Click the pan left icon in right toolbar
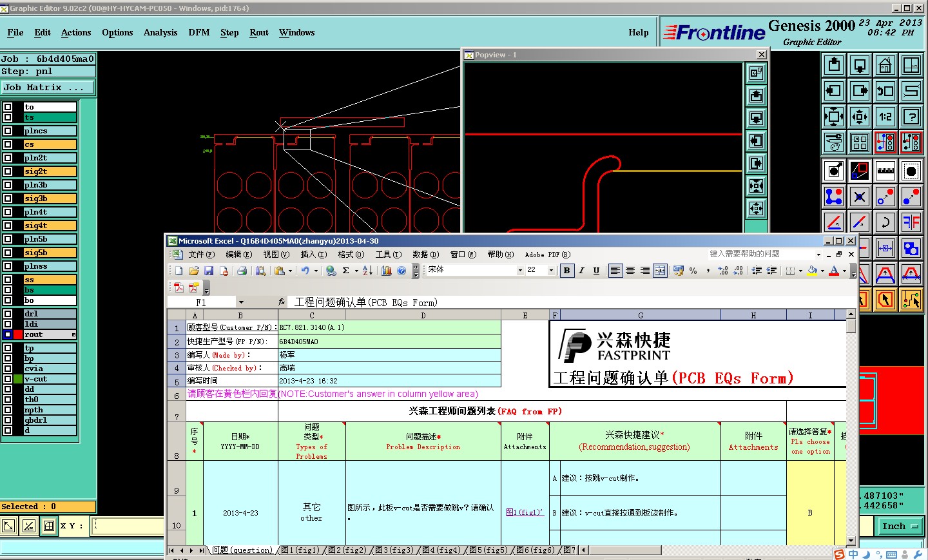Screen dimensions: 928x560 tap(834, 91)
